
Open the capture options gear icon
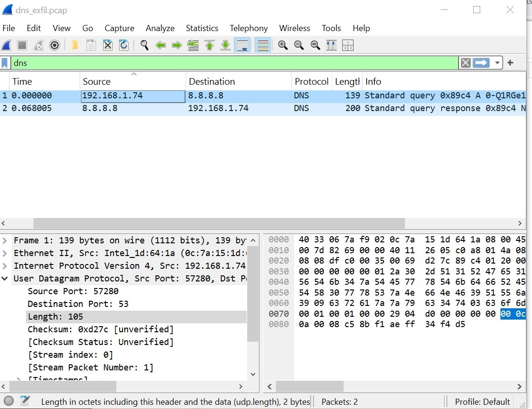pos(55,45)
